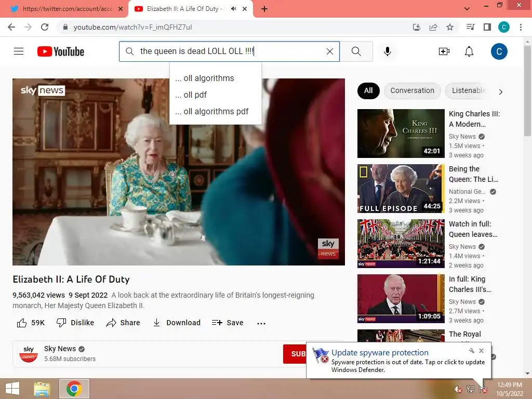Click the video player to pause
This screenshot has height=399, width=532.
coord(179,171)
